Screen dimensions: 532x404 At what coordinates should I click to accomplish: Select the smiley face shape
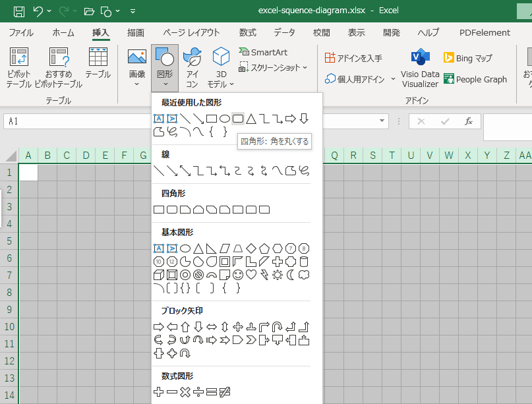coord(238,274)
